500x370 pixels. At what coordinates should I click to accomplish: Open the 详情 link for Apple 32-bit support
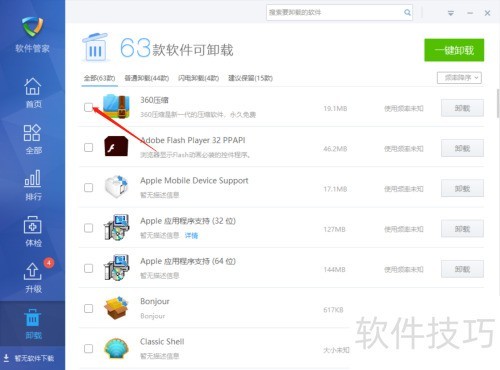click(x=191, y=236)
